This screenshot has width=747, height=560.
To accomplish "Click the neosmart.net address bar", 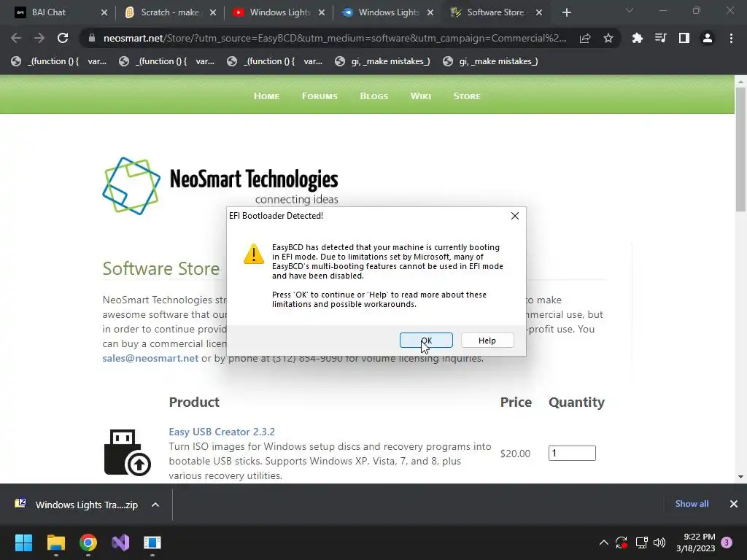I will (334, 38).
